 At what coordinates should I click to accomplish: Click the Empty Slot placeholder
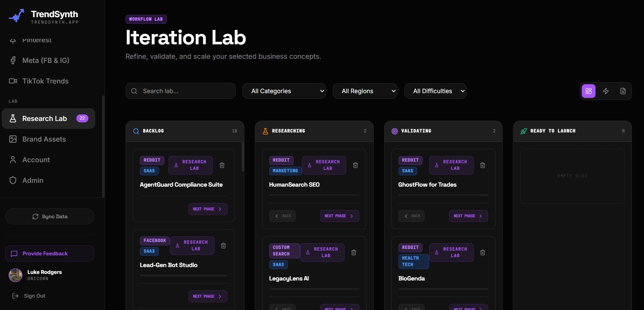pyautogui.click(x=572, y=176)
